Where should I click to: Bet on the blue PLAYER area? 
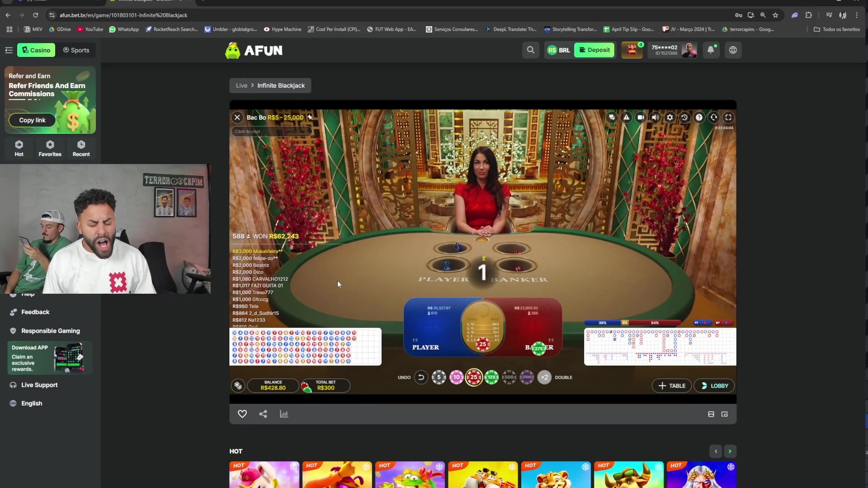(x=432, y=328)
